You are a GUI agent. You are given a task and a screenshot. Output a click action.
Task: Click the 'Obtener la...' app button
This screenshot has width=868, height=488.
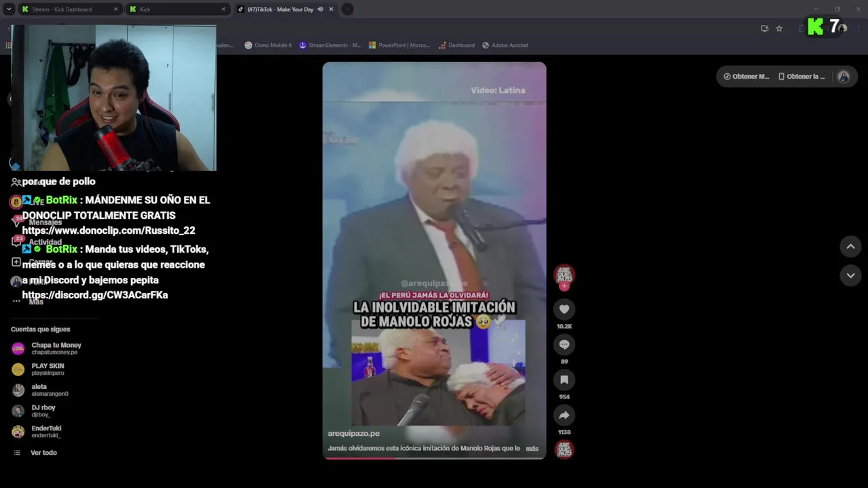tap(802, 77)
